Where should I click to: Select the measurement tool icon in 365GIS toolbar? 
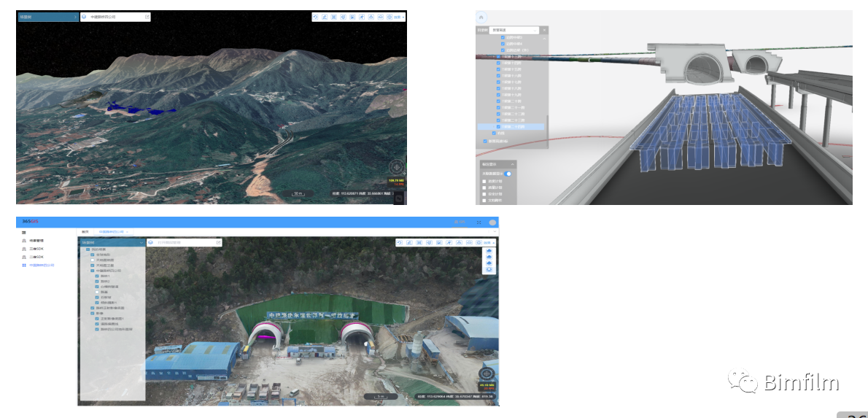point(409,242)
